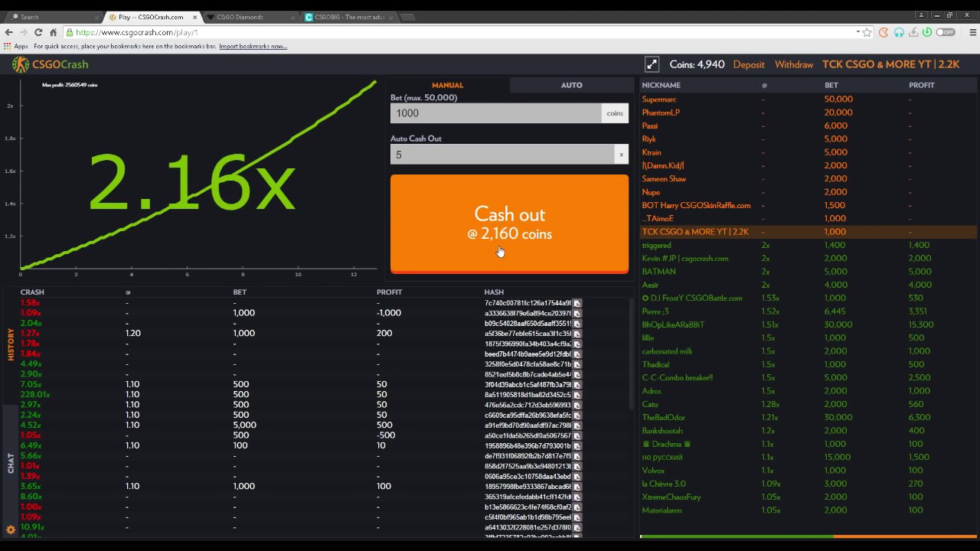Copy the hash of the 8.60x crash row

[577, 497]
